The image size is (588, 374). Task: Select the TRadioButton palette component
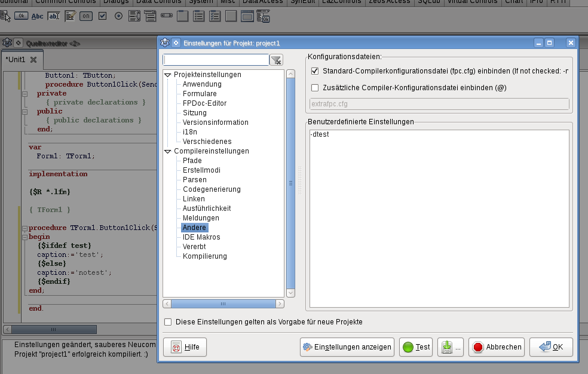[x=118, y=16]
